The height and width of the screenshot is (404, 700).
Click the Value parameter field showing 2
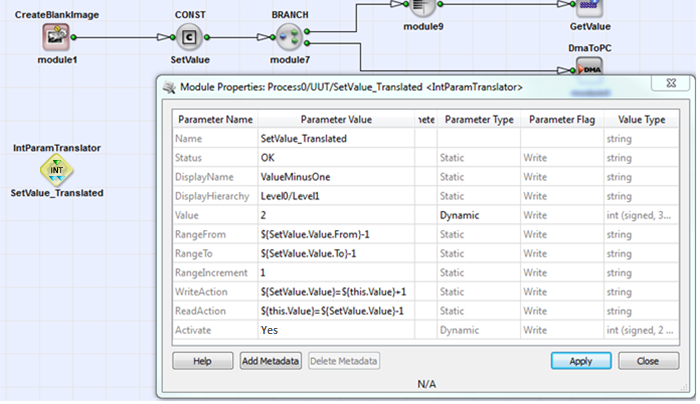click(x=334, y=215)
